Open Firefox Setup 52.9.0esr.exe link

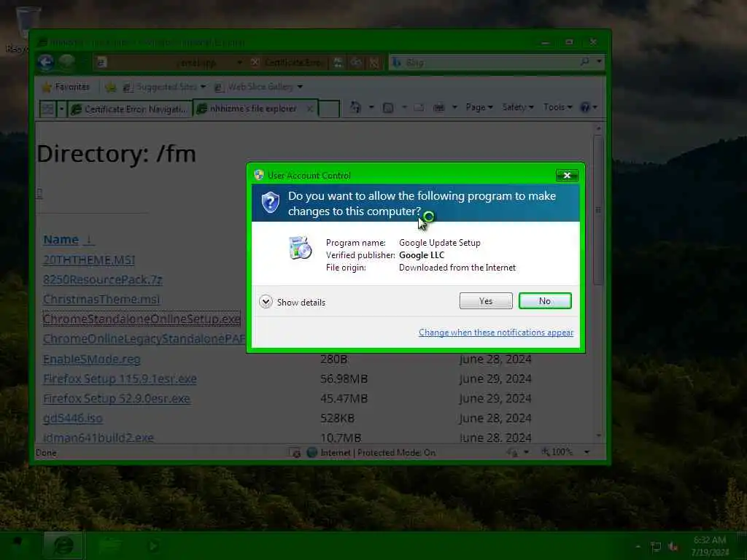(116, 398)
